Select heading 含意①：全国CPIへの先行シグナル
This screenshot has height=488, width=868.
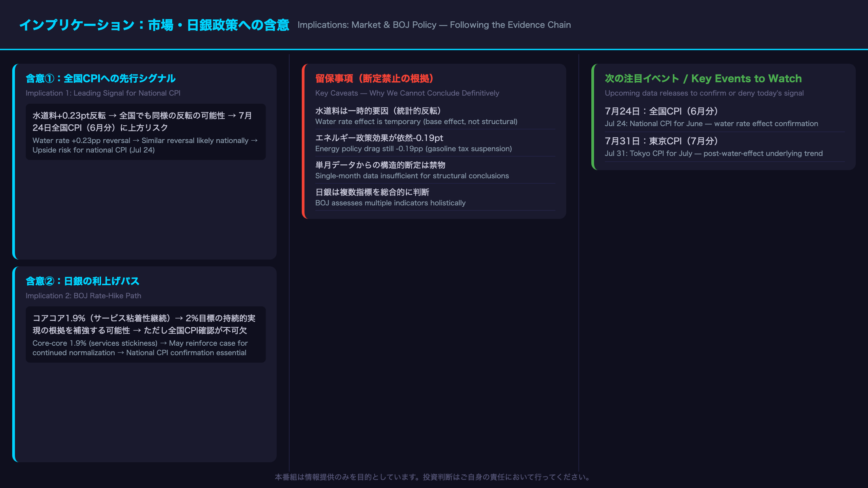pyautogui.click(x=101, y=78)
